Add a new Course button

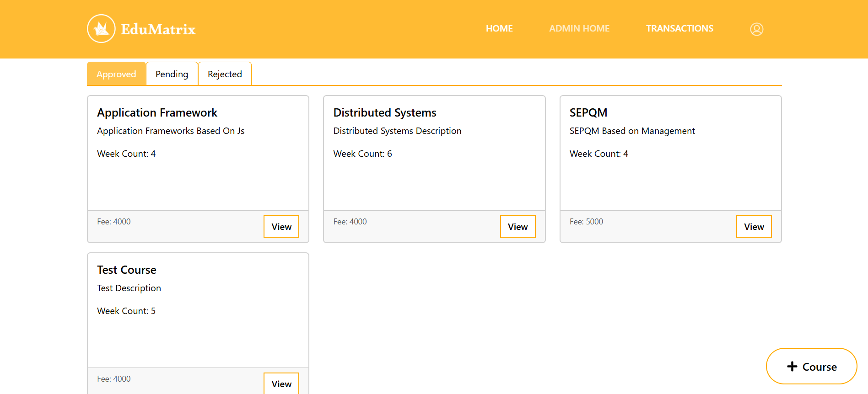click(811, 367)
